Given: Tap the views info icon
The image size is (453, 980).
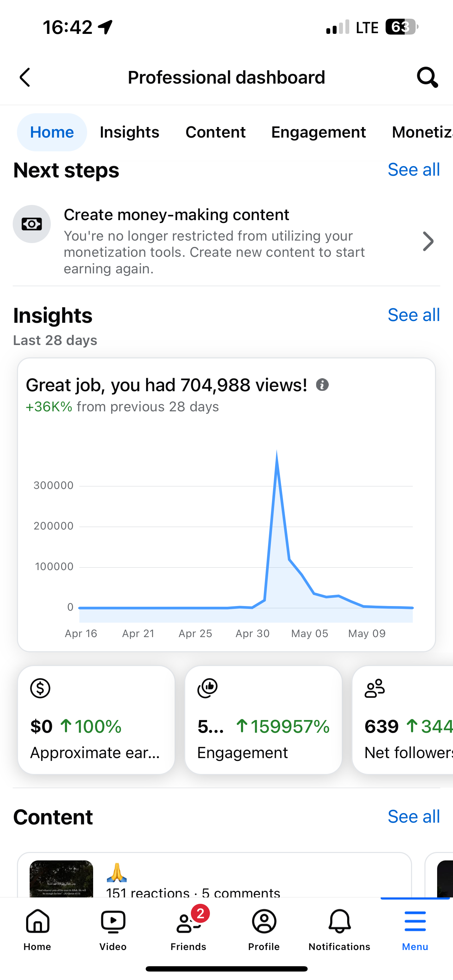Looking at the screenshot, I should point(322,385).
